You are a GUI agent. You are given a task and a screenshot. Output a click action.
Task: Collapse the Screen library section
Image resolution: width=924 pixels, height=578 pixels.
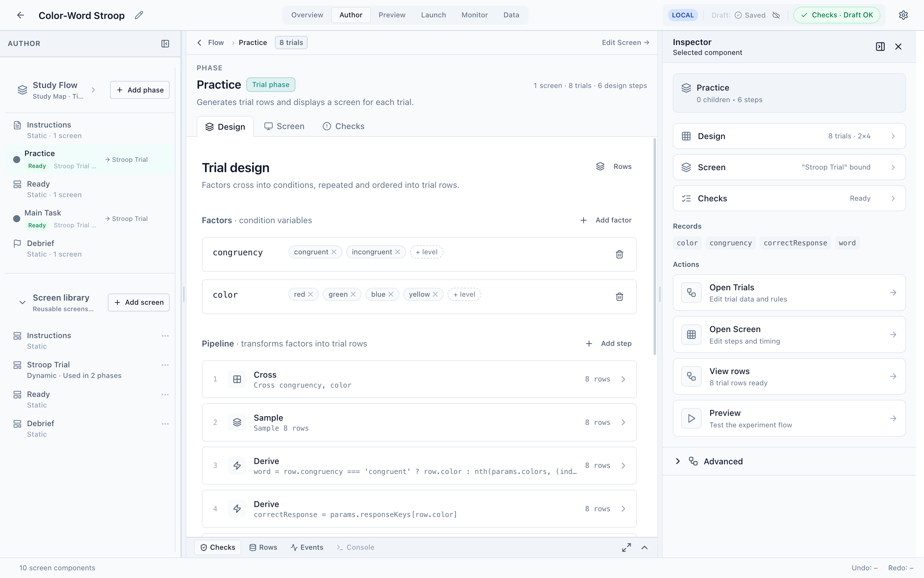tap(22, 302)
